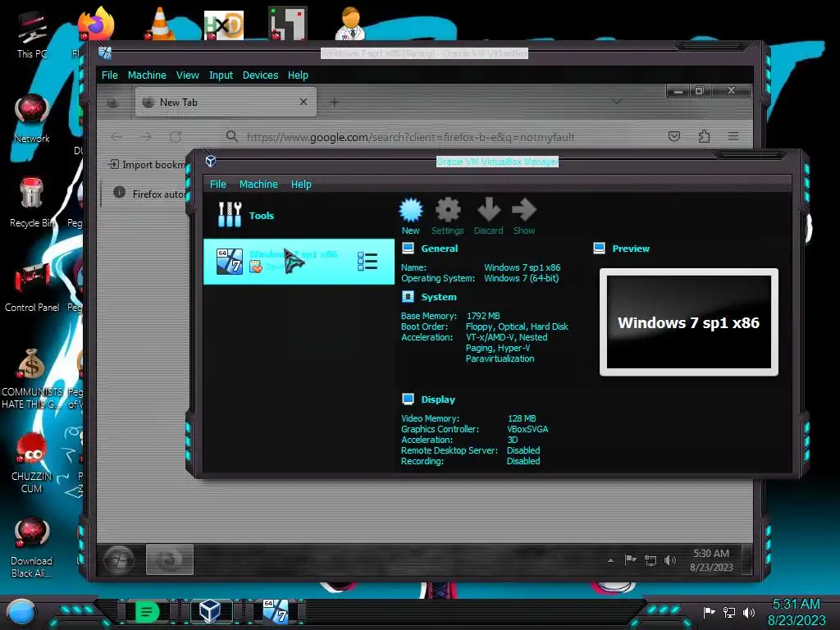Image resolution: width=840 pixels, height=630 pixels.
Task: Select the Control Panel desktop icon
Action: tap(32, 288)
